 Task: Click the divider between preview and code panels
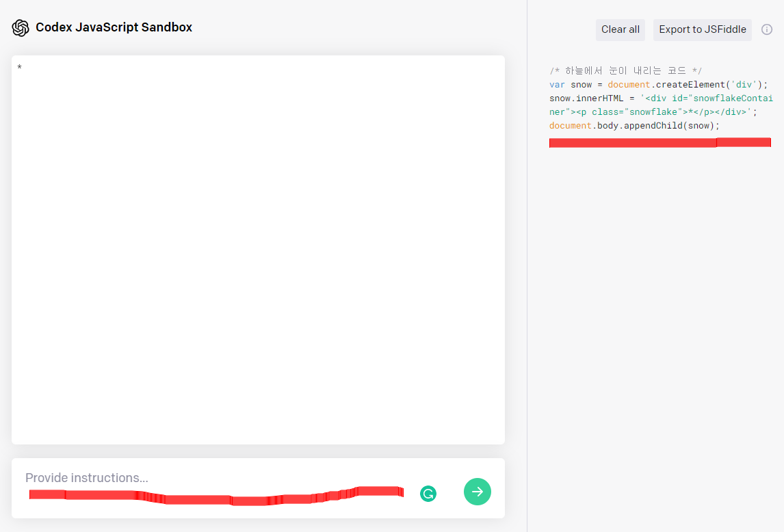[x=527, y=267]
